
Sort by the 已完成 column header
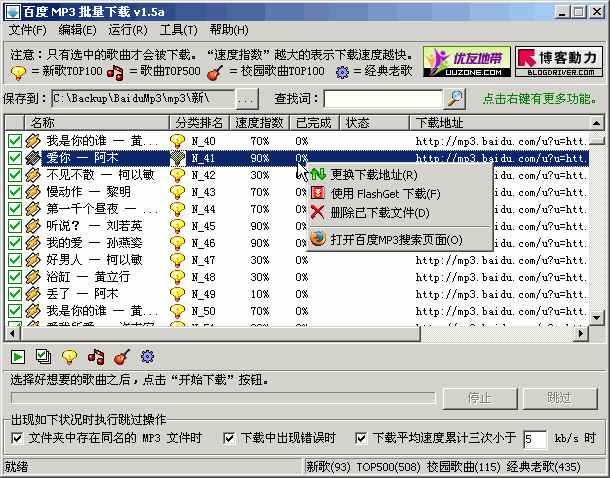315,123
